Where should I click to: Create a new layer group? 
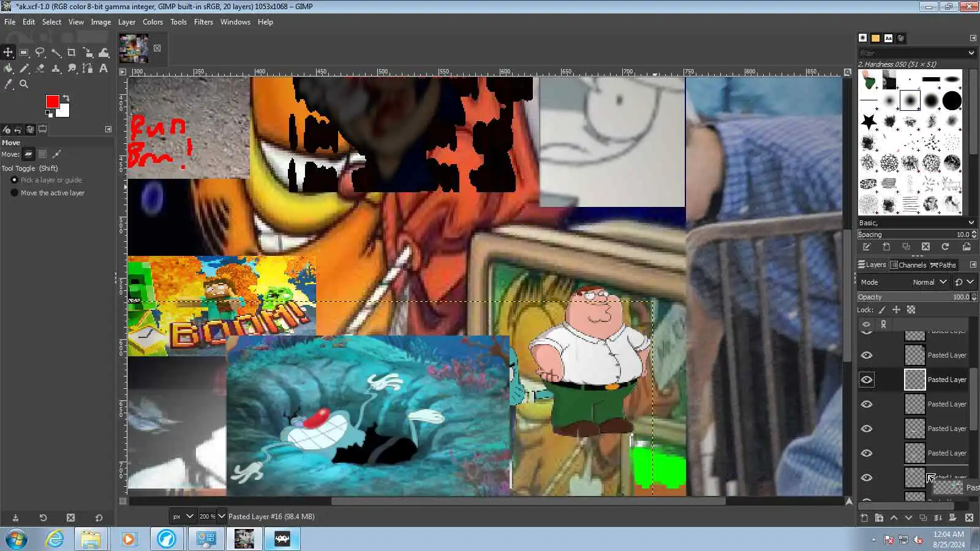(879, 518)
